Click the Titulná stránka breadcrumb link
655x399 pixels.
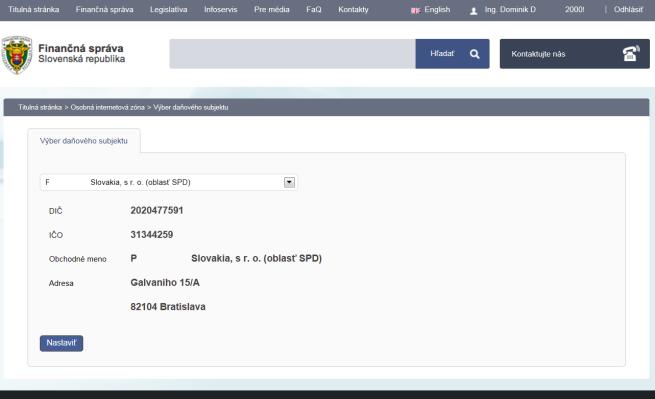pos(40,107)
